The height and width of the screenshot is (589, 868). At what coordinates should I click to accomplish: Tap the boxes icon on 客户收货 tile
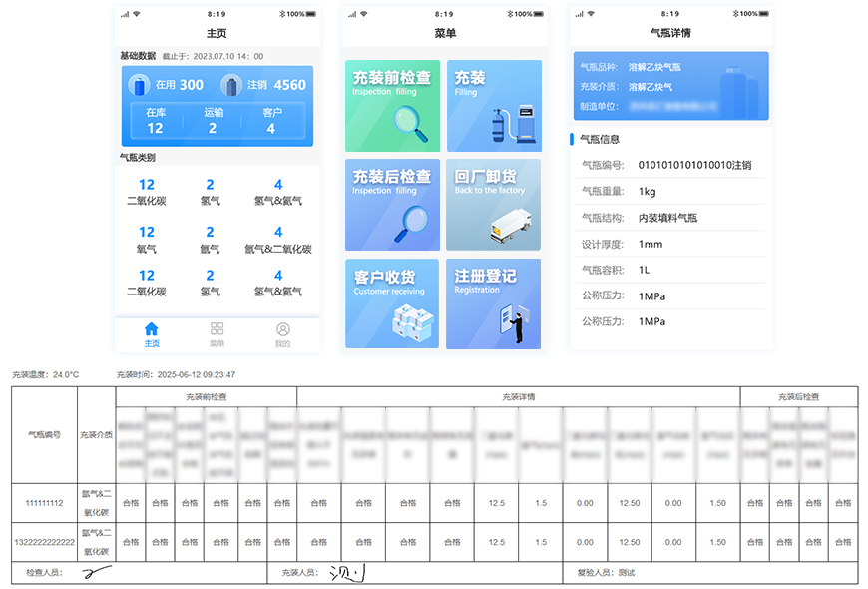tap(412, 321)
